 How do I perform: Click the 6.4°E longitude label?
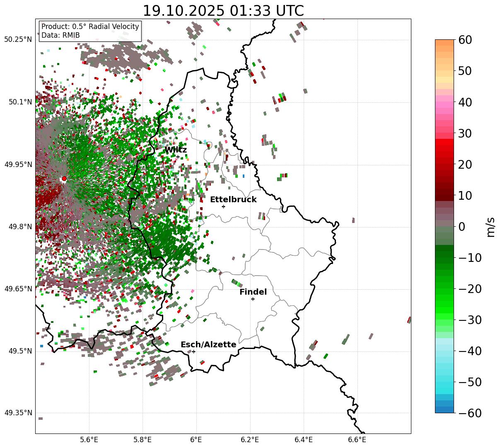click(303, 440)
